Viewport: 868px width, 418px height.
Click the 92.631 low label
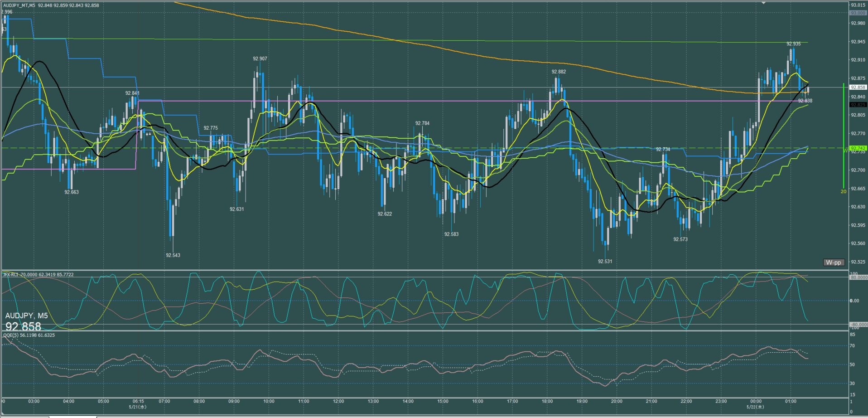tap(237, 209)
